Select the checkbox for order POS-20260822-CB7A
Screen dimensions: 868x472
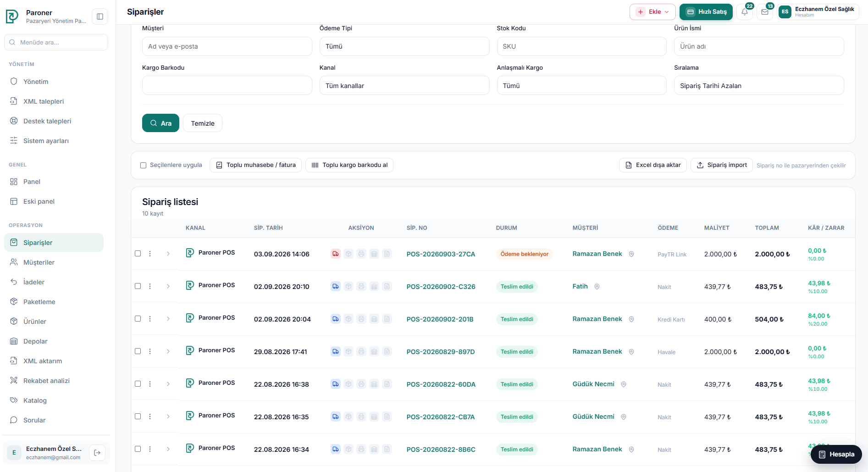pos(138,416)
